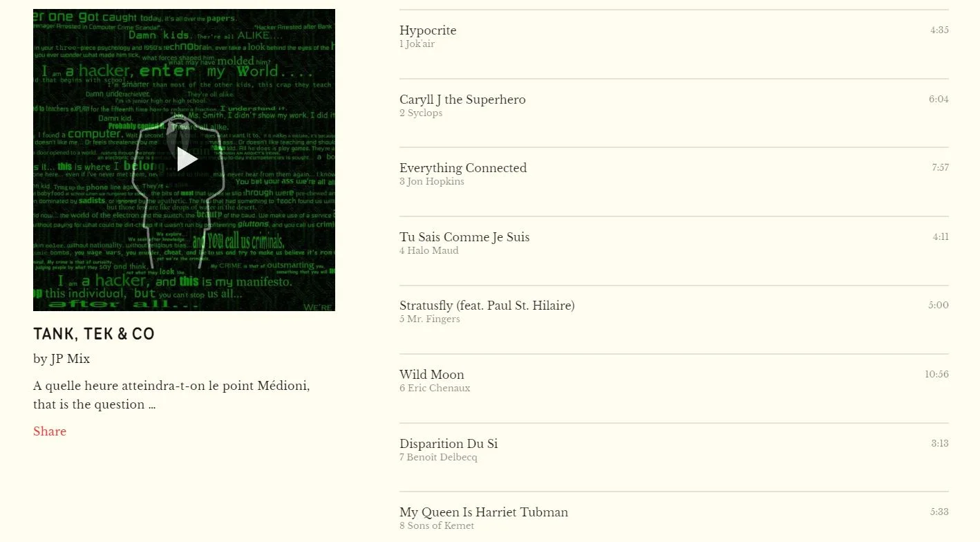Select track My Queen Is Harriet Tubman
The width and height of the screenshot is (980, 542).
click(x=484, y=512)
